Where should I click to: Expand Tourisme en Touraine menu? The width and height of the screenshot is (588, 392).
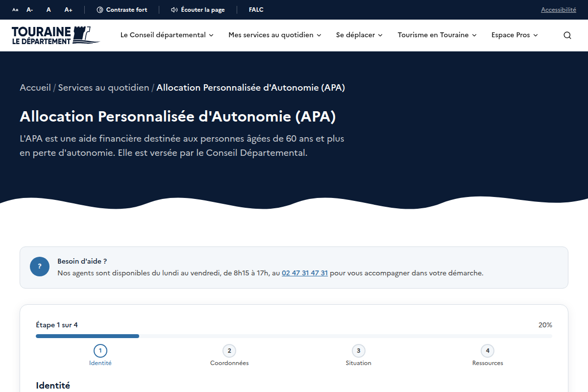tap(437, 35)
